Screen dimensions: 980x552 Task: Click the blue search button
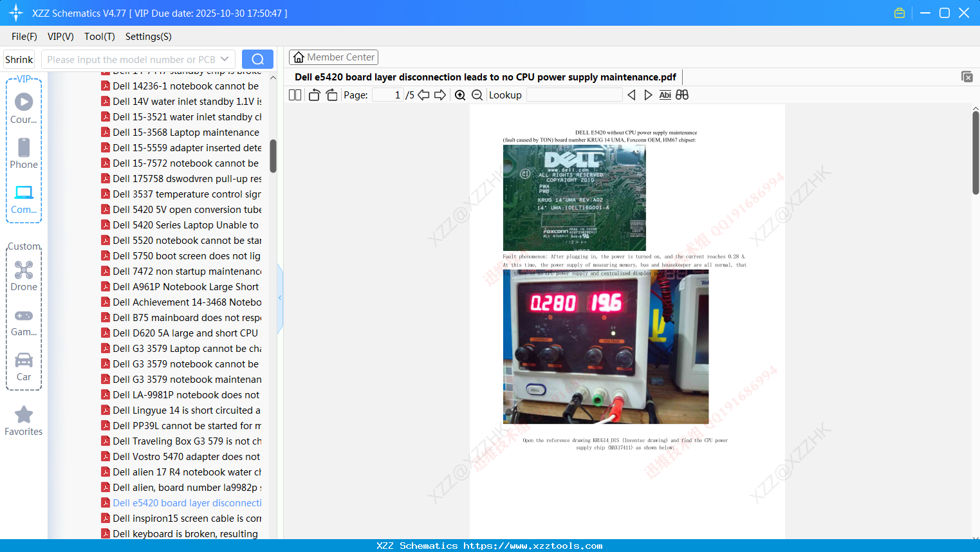257,59
